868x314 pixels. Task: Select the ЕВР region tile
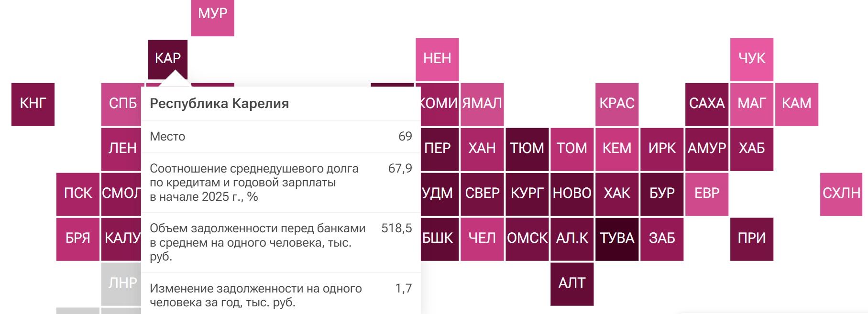tap(706, 194)
